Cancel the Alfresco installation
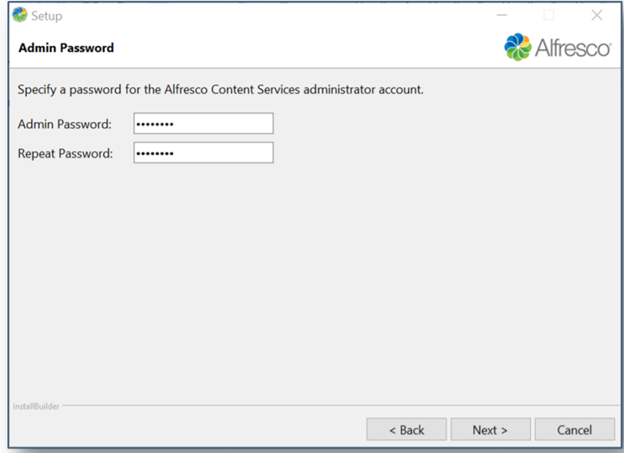 pyautogui.click(x=575, y=429)
